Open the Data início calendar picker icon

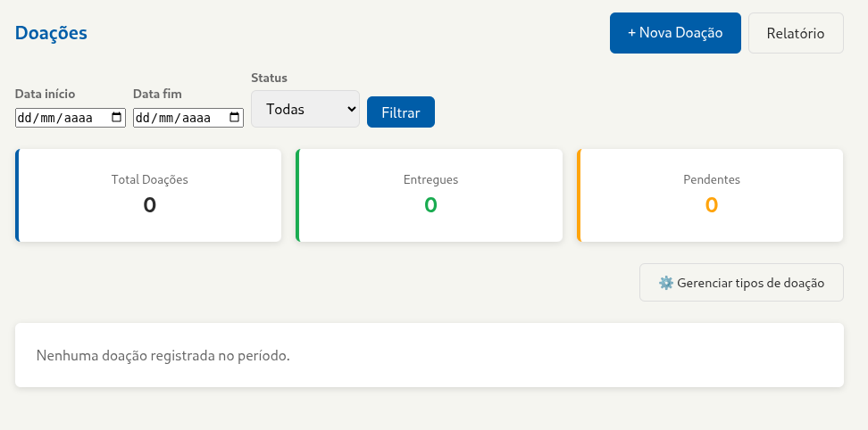point(116,117)
